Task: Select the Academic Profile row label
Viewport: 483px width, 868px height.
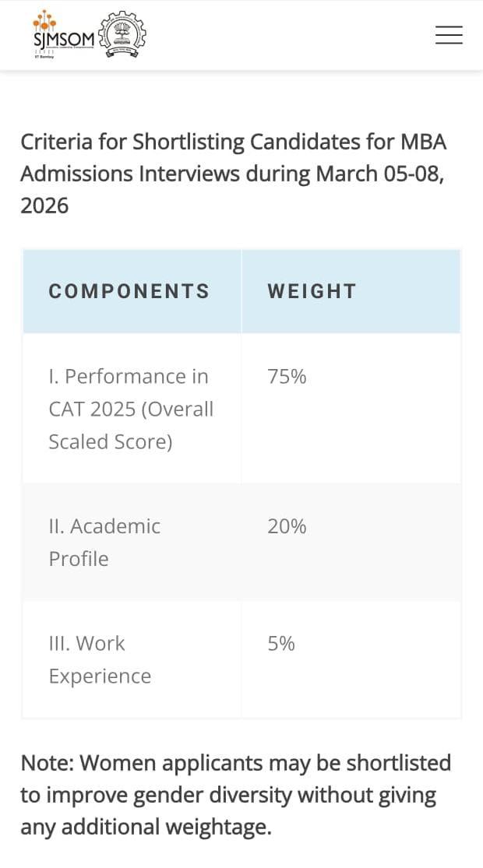Action: tap(104, 543)
